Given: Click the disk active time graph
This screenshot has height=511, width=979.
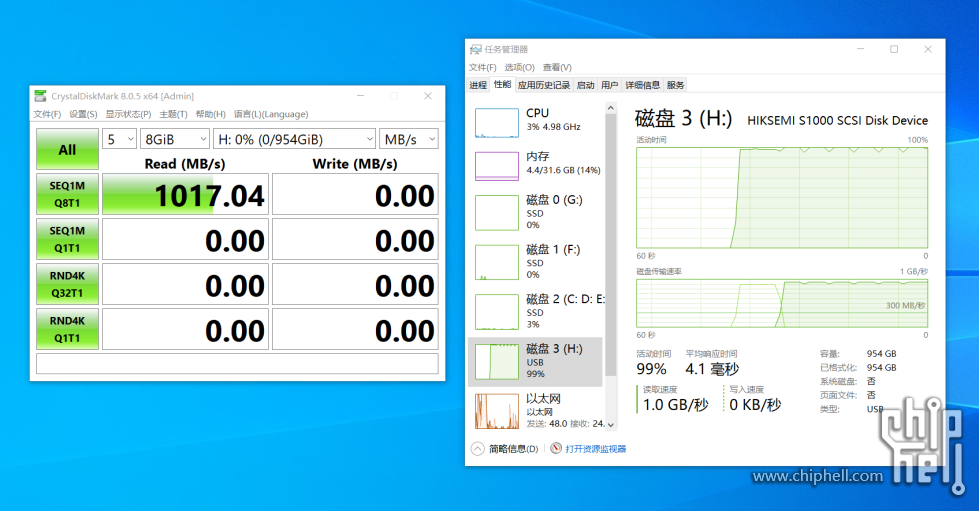Looking at the screenshot, I should click(782, 197).
